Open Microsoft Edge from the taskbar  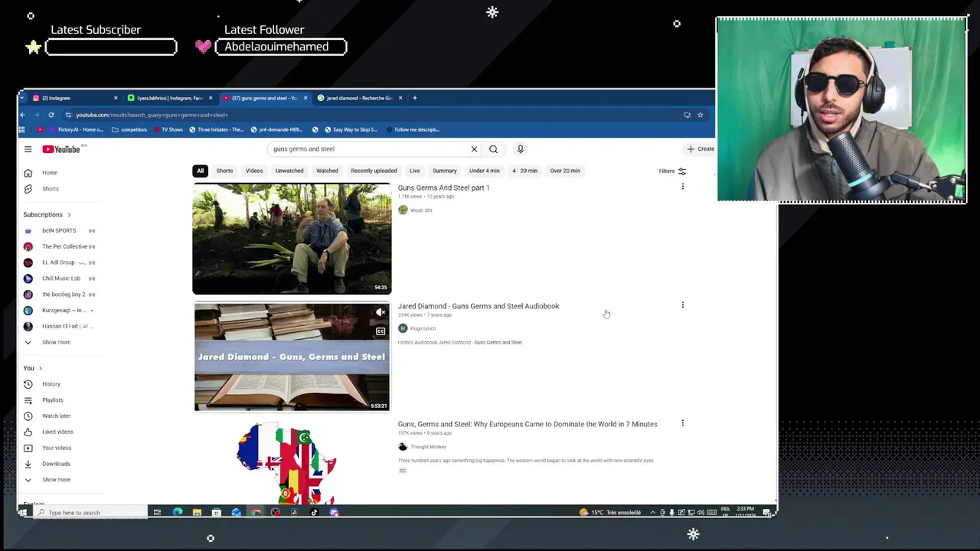point(178,513)
